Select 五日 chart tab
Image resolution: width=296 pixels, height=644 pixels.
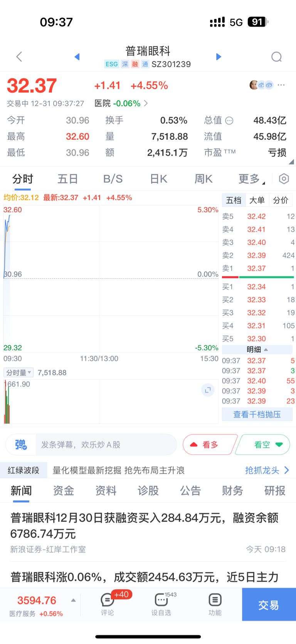pos(68,179)
